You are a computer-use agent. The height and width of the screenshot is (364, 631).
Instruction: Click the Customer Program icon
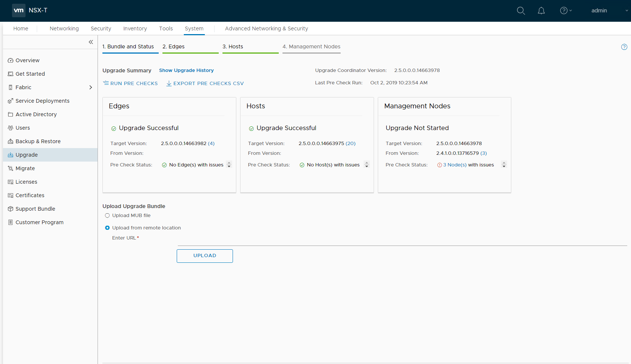coord(11,222)
